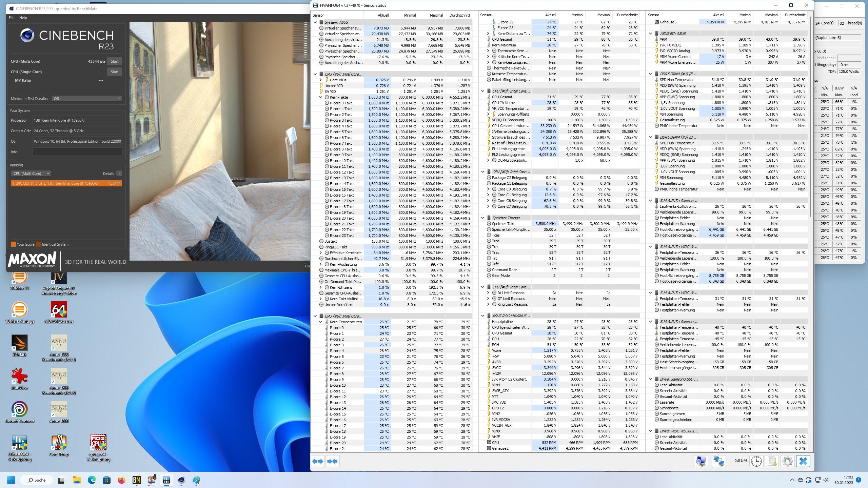Select the P-core 0 Takt sensor row
The height and width of the screenshot is (488, 868).
[x=392, y=103]
